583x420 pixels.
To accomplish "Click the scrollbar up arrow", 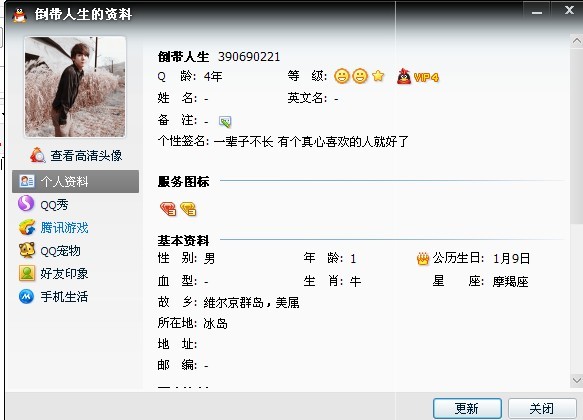I will (x=576, y=41).
